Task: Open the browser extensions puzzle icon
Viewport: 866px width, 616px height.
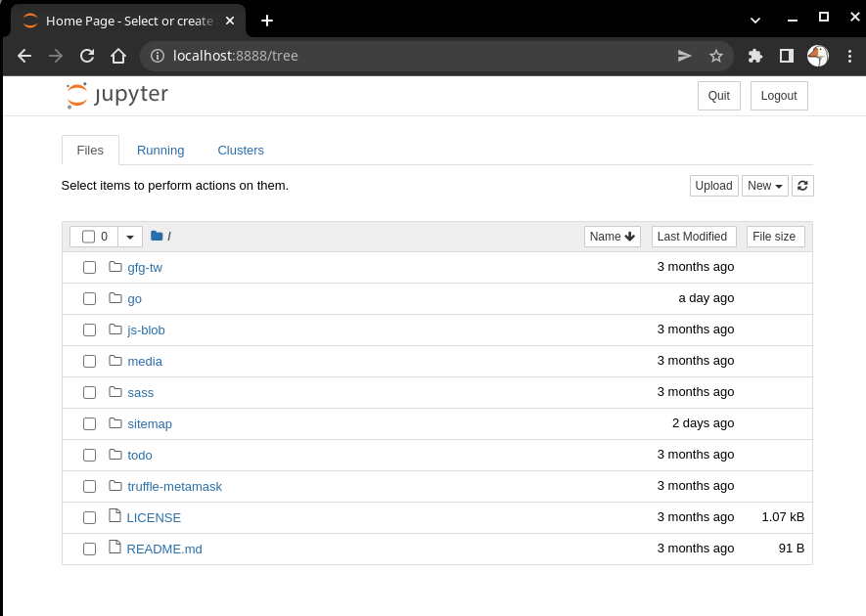Action: click(755, 56)
